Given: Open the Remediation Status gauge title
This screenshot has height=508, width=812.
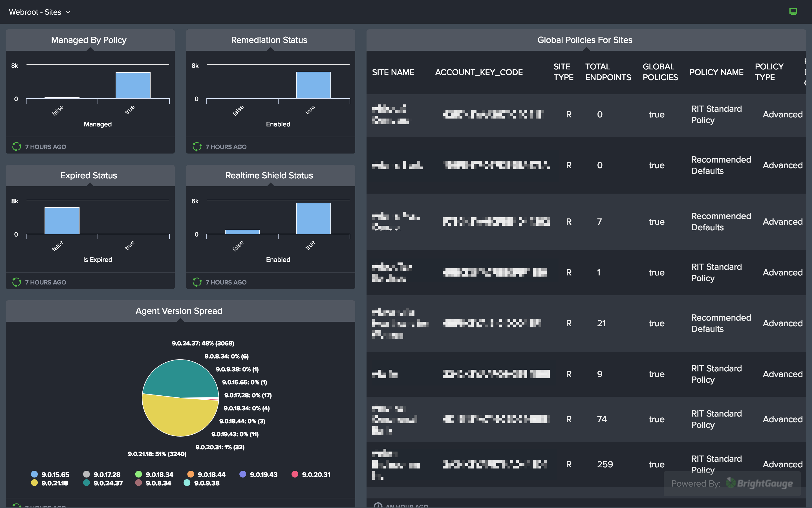Looking at the screenshot, I should tap(269, 40).
